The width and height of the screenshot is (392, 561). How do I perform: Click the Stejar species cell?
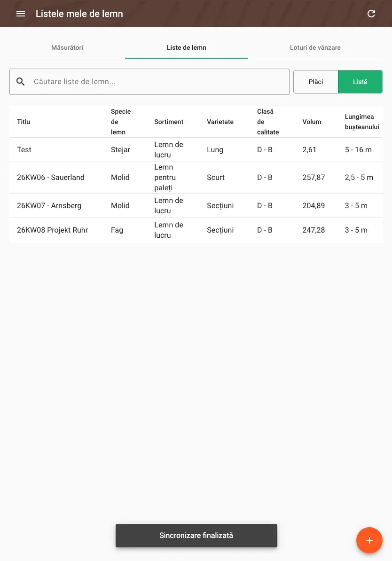(121, 150)
